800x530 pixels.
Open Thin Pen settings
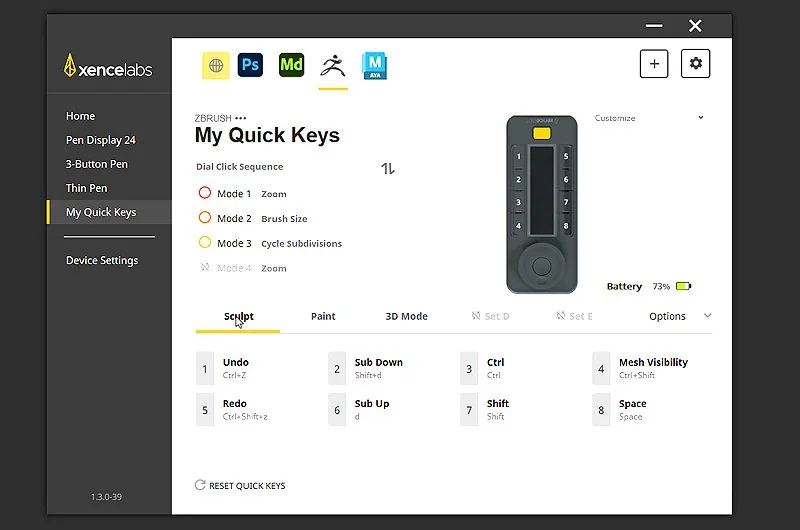86,188
